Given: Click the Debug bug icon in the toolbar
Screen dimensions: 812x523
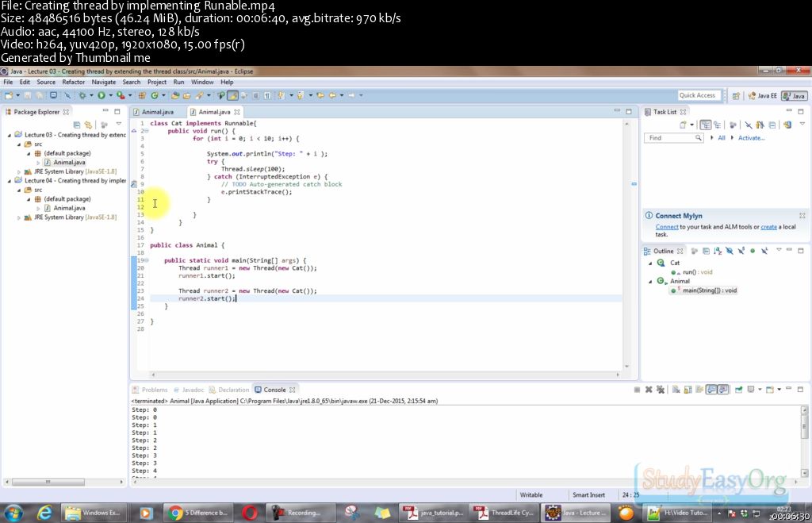Looking at the screenshot, I should pos(82,95).
